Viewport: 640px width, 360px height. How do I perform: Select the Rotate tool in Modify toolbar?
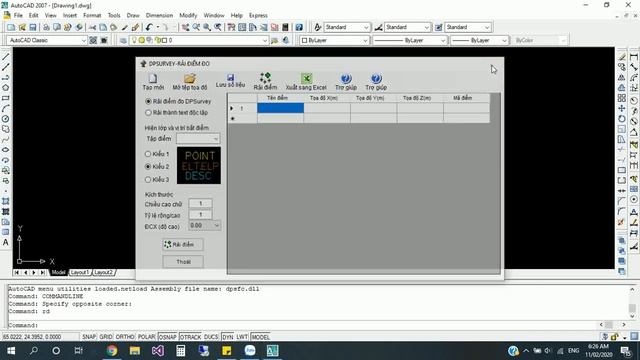click(x=621, y=119)
